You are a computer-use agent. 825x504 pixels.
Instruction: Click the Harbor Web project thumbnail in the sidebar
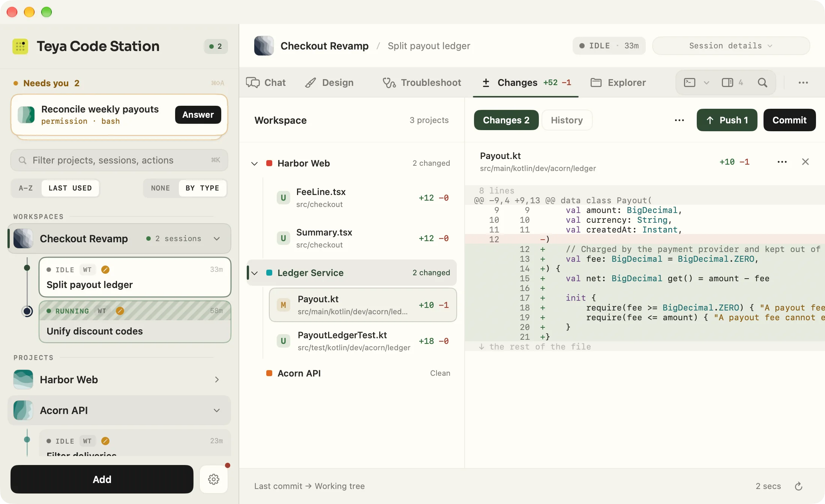pos(23,379)
